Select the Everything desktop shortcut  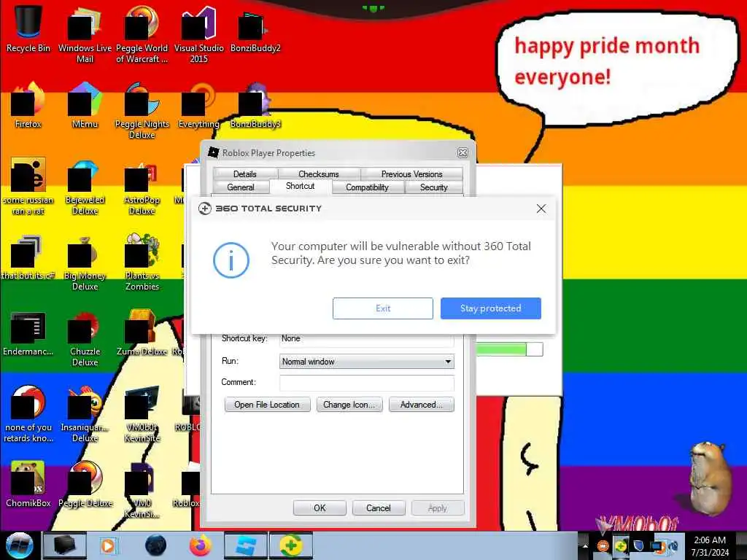pyautogui.click(x=198, y=106)
